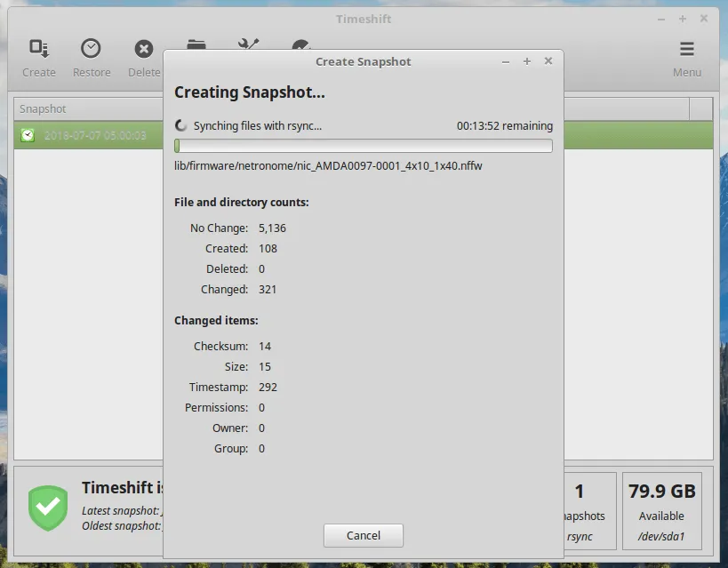
Task: Click the Restore clock icon
Action: pyautogui.click(x=91, y=49)
